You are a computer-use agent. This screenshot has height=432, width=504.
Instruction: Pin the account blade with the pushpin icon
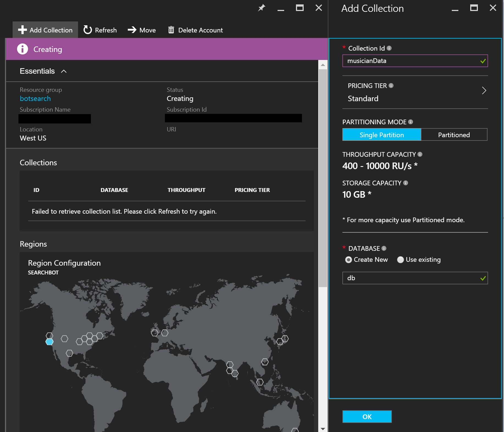click(262, 8)
